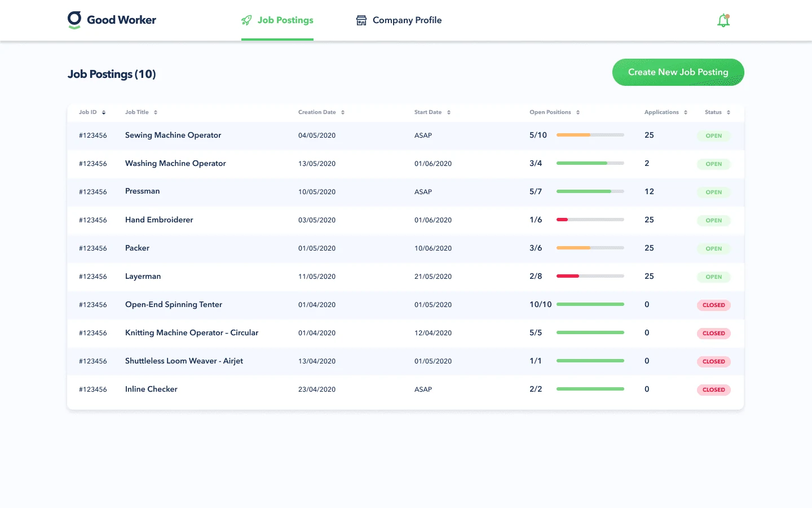Click OPEN status badge for Sewing Machine Operator
Viewport: 812px width, 508px height.
click(x=714, y=135)
